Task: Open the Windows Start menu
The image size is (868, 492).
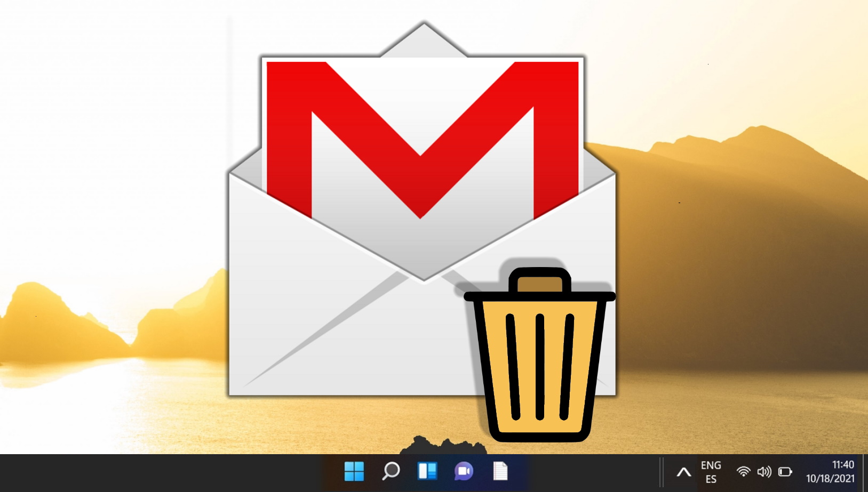Action: [x=354, y=471]
